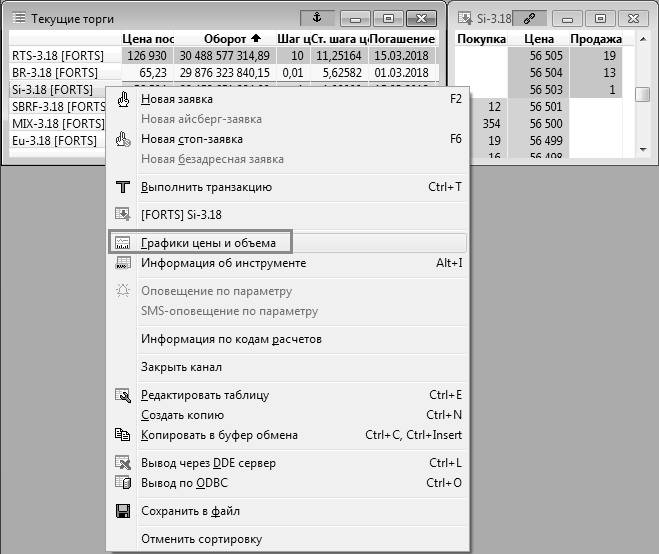This screenshot has width=659, height=554.
Task: Choose Создать копию menu item
Action: click(x=182, y=415)
